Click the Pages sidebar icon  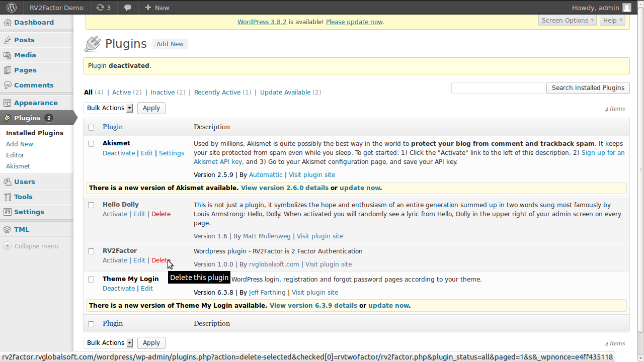7,70
